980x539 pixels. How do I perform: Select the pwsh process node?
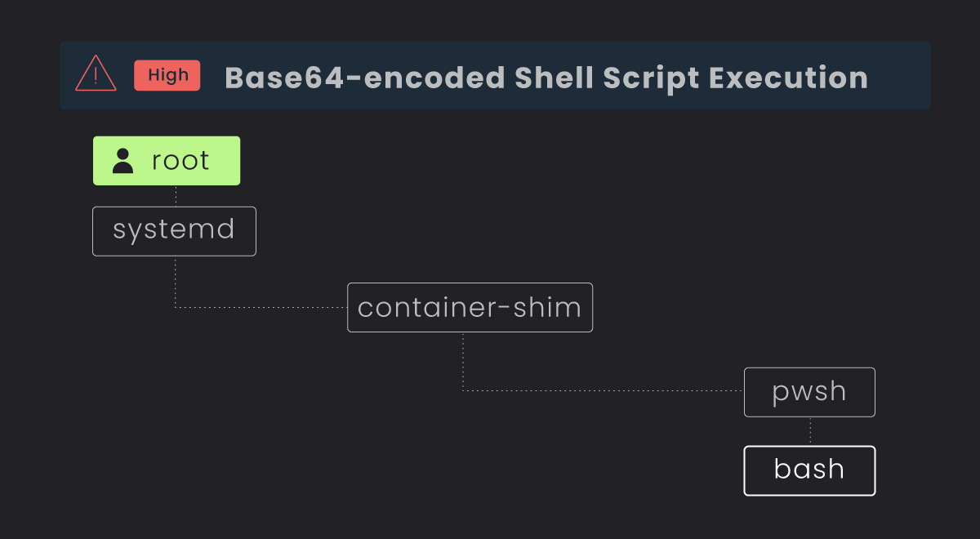click(809, 392)
